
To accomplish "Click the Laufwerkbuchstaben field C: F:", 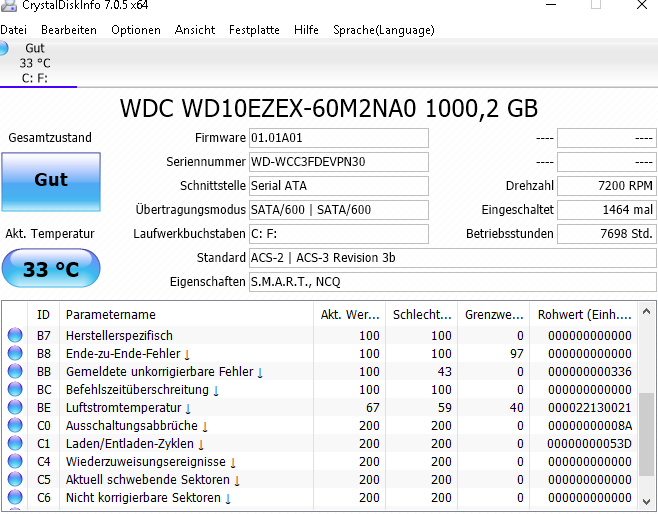I will 339,234.
